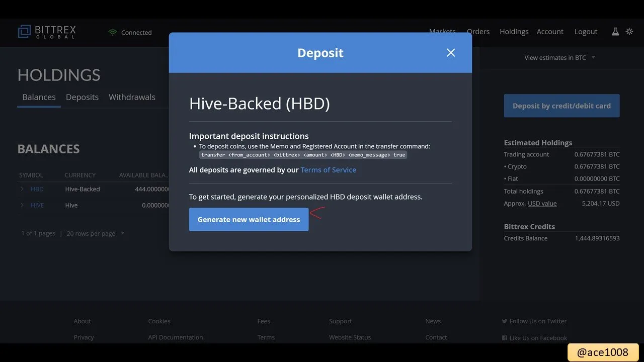This screenshot has width=644, height=362.
Task: Open Fees footer link
Action: 264,321
